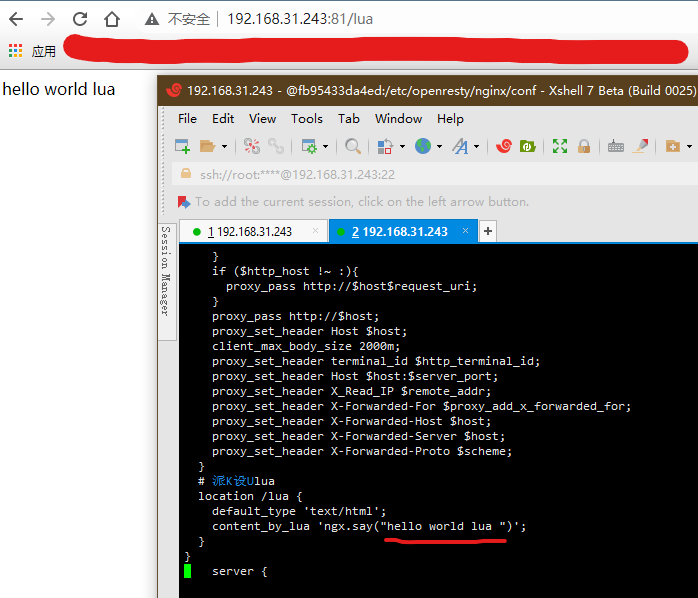This screenshot has height=598, width=698.
Task: Click 'location /lua {' line in terminal
Action: (250, 496)
